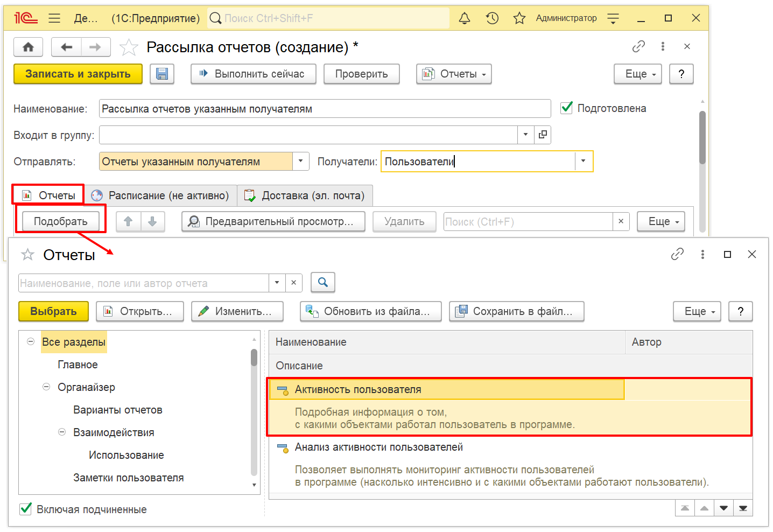Click the Изменить... button

pos(237,311)
